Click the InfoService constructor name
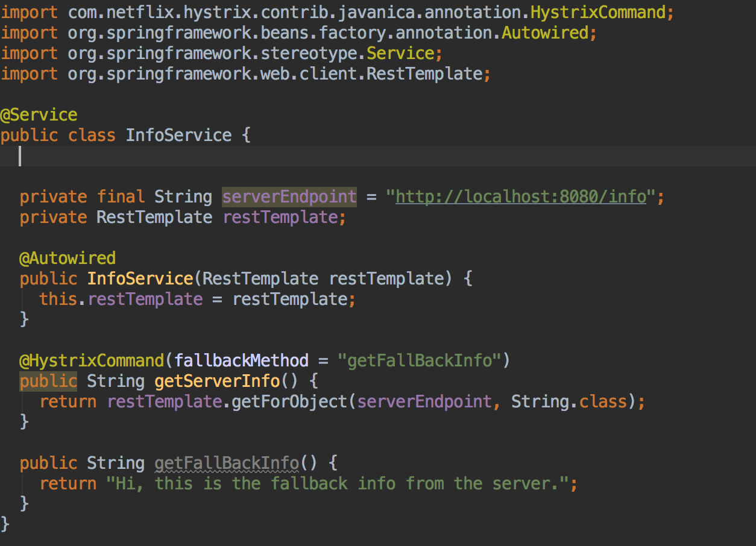The height and width of the screenshot is (546, 756). (x=140, y=278)
